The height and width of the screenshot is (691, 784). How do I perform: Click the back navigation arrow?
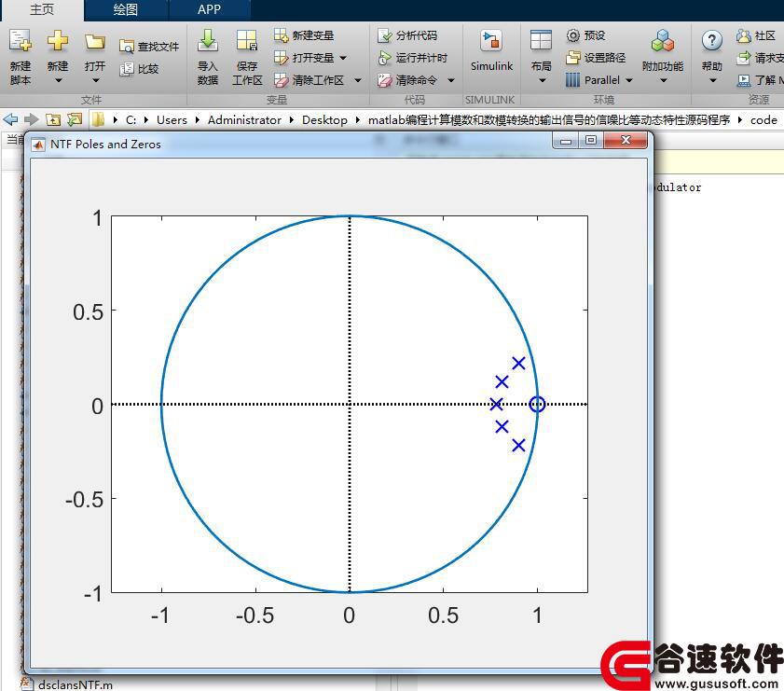[10, 119]
